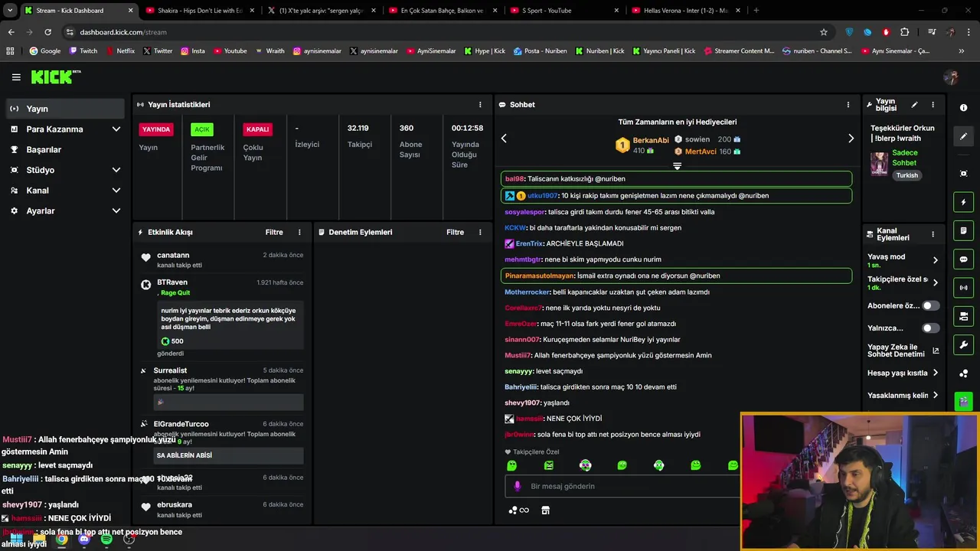Open Spotify from the taskbar
The image size is (980, 551).
pyautogui.click(x=106, y=540)
